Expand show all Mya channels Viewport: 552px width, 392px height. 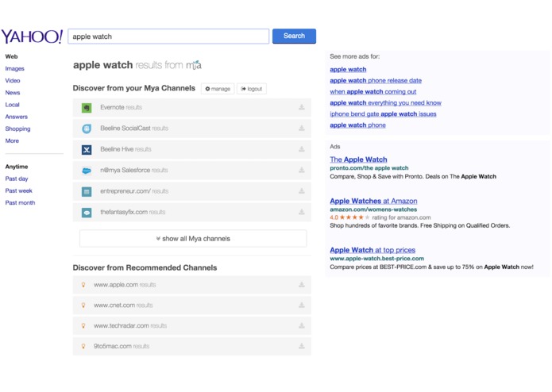[x=193, y=239]
